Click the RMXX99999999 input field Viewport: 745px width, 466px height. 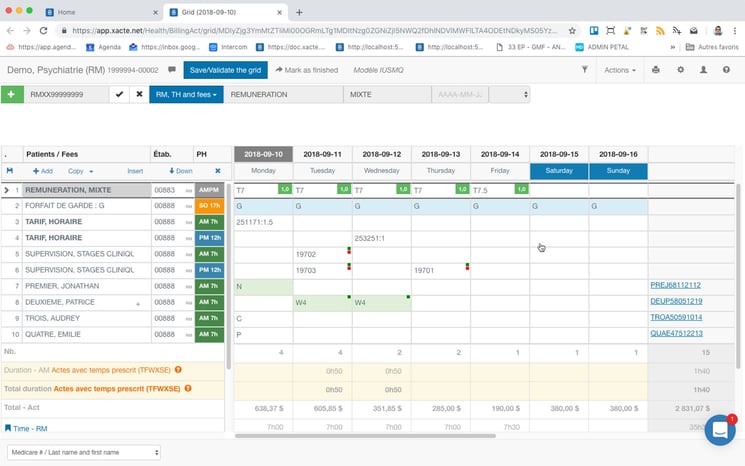(x=67, y=95)
